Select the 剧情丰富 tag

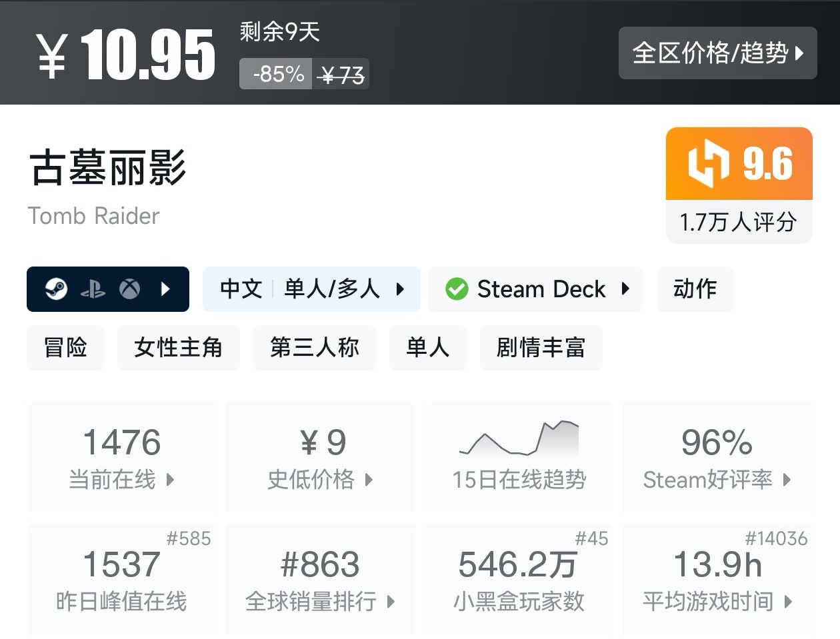tap(541, 348)
